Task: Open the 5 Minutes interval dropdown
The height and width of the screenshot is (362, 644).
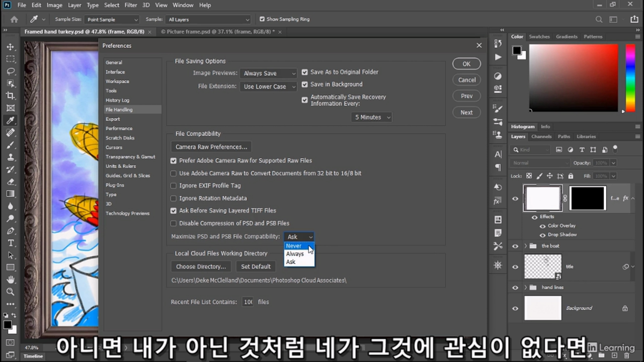Action: 371,117
